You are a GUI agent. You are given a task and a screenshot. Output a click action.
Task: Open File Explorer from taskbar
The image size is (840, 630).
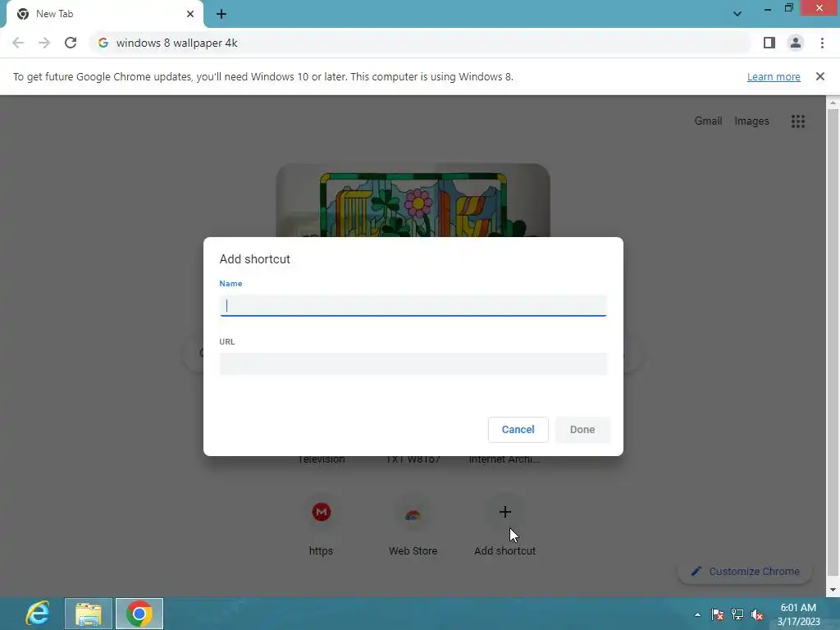pyautogui.click(x=89, y=614)
